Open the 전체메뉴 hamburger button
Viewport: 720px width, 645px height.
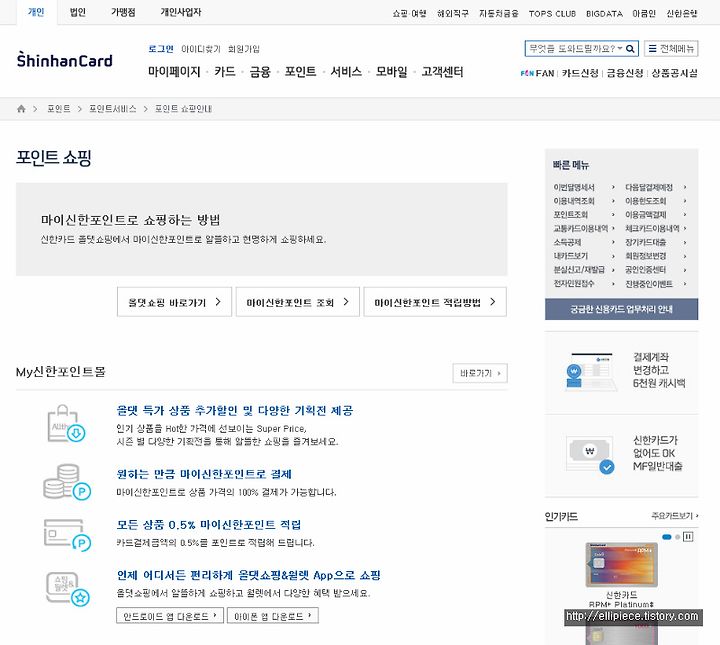pos(671,49)
